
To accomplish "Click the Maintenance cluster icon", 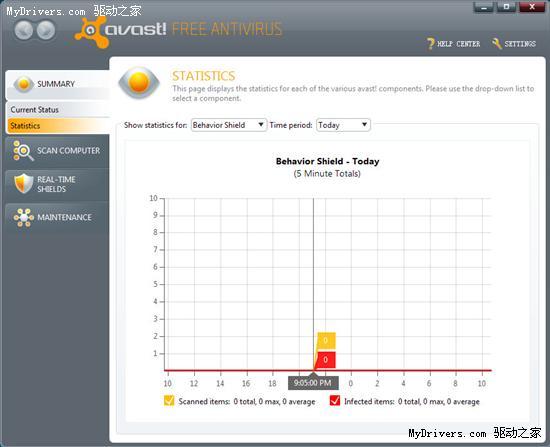I will [x=24, y=218].
